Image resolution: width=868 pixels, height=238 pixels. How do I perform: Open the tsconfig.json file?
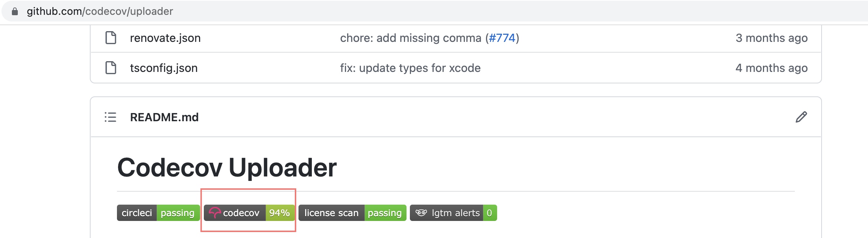pos(164,68)
